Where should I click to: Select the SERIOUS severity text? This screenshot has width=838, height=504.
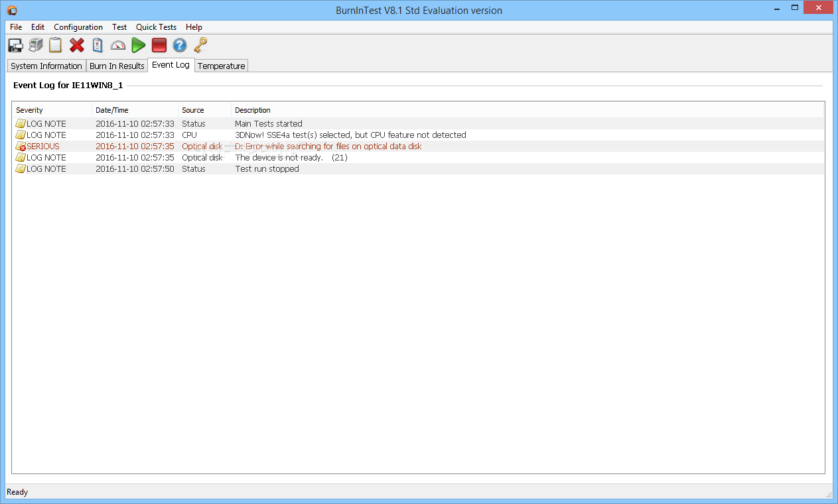click(x=43, y=147)
